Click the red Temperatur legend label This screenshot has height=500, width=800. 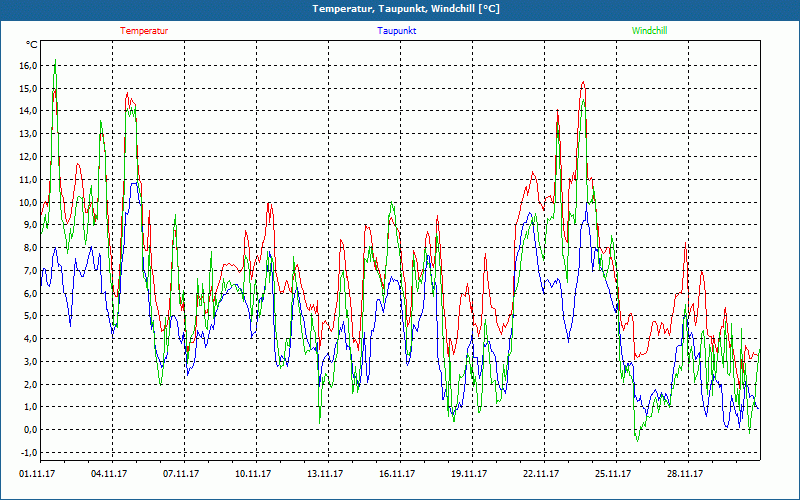tap(144, 31)
